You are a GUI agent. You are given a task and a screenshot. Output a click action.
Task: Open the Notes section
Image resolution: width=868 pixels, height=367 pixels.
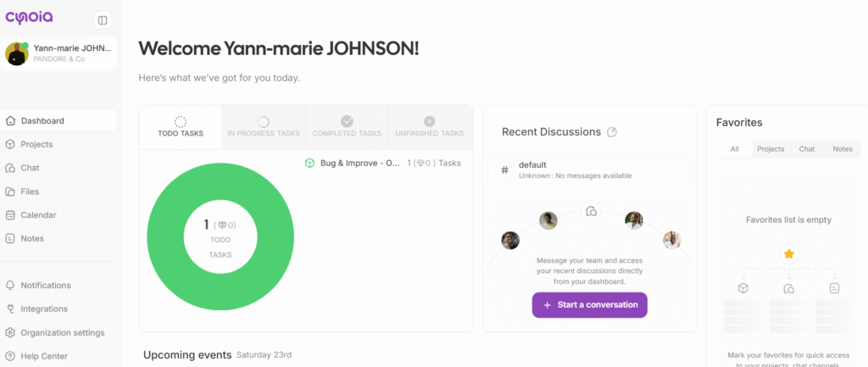(32, 239)
